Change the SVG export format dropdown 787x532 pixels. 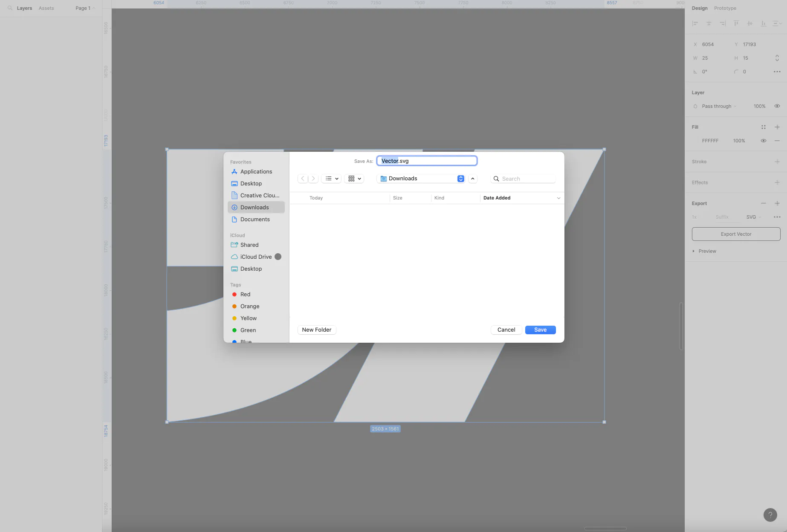(x=753, y=217)
